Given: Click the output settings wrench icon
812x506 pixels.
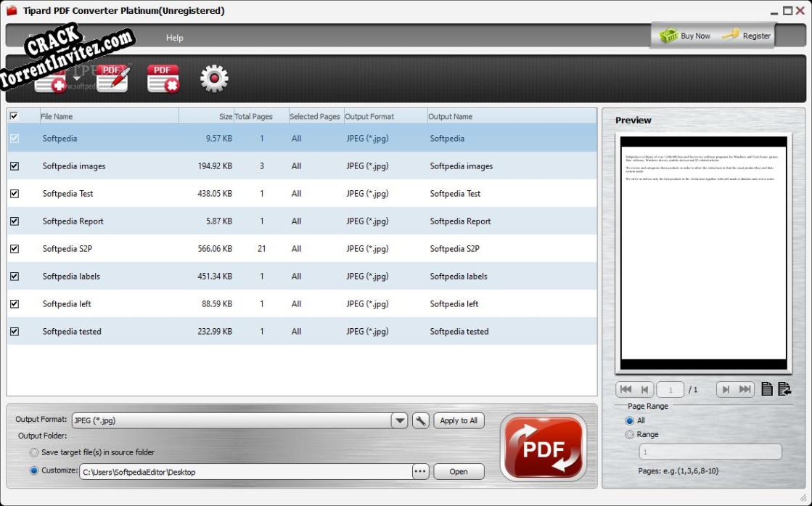Looking at the screenshot, I should (x=421, y=420).
